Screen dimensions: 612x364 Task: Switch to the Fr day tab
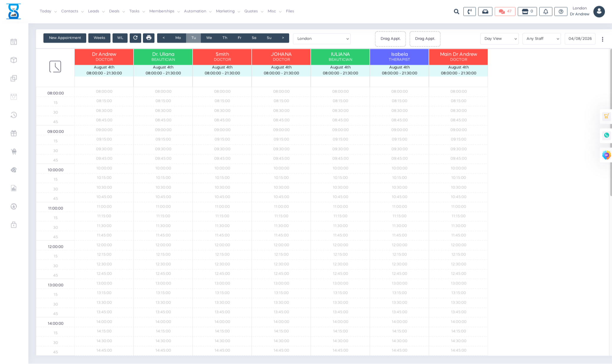pos(240,38)
